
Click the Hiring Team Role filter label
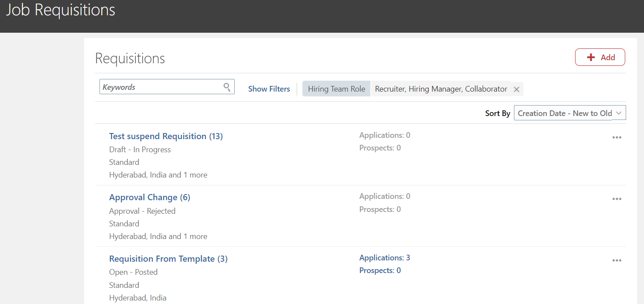(336, 89)
